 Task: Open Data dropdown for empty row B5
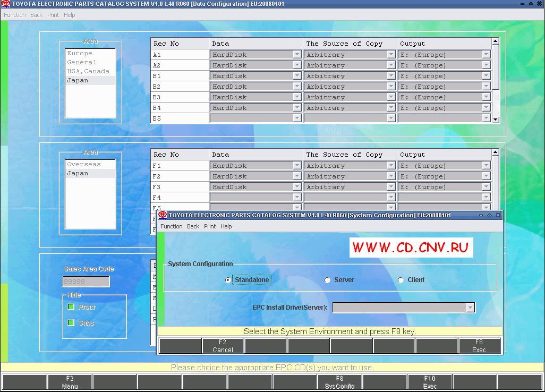click(x=297, y=118)
